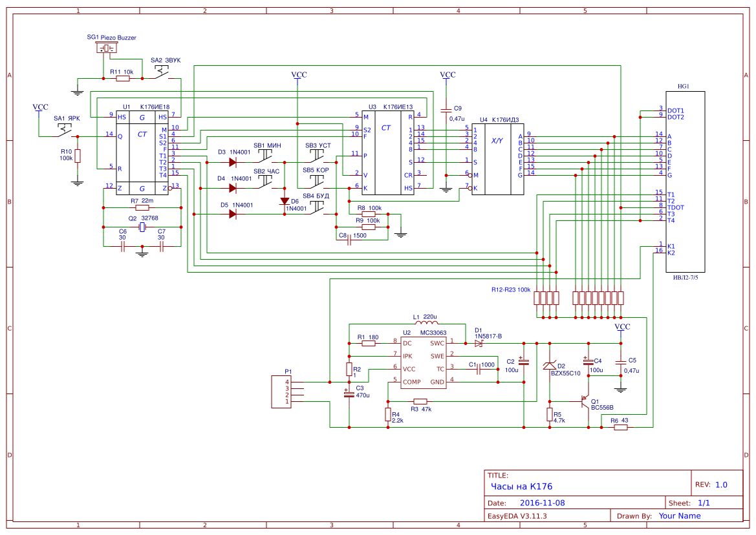Viewport: 756px width, 535px height.
Task: Click the Drawn By value 'Your Name'
Action: coord(679,516)
